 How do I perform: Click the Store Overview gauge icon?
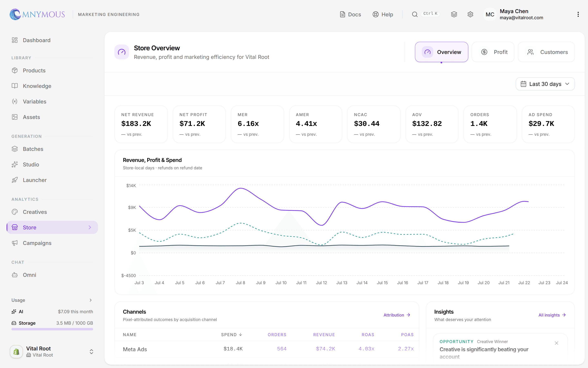click(x=122, y=52)
